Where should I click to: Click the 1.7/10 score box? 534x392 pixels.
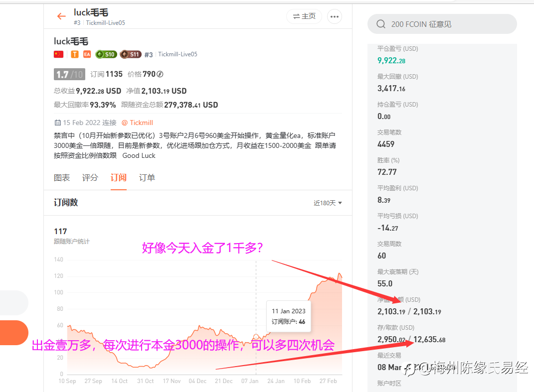tap(69, 74)
